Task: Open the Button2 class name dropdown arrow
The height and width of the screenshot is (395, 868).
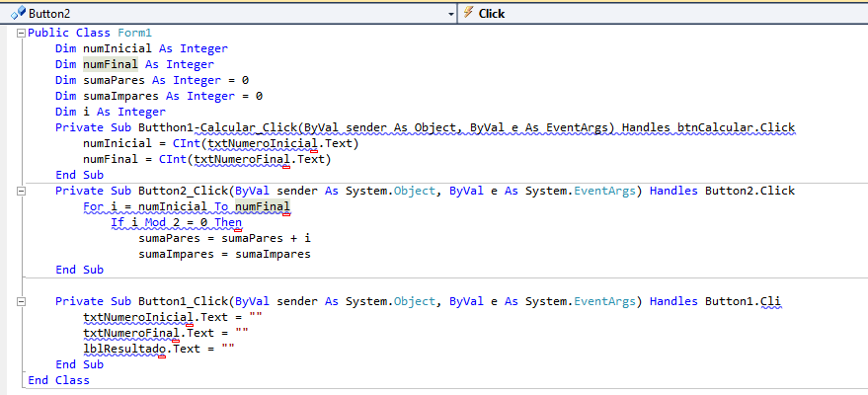Action: (x=450, y=14)
